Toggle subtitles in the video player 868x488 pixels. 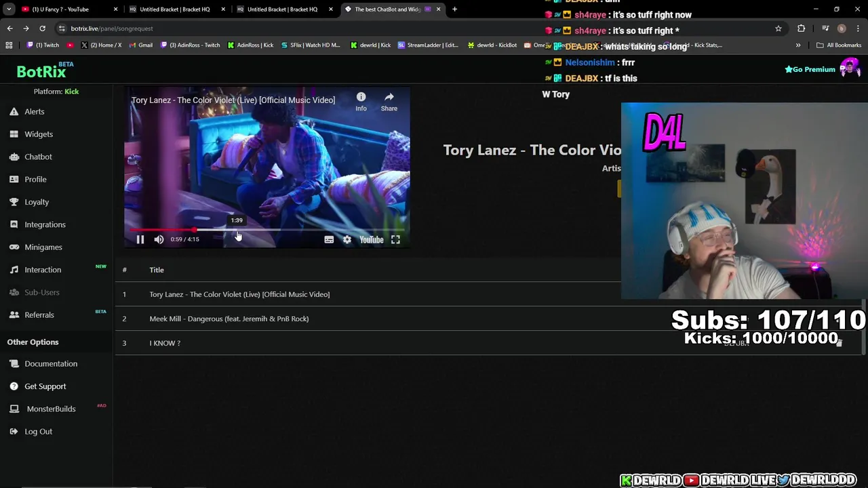click(x=329, y=239)
